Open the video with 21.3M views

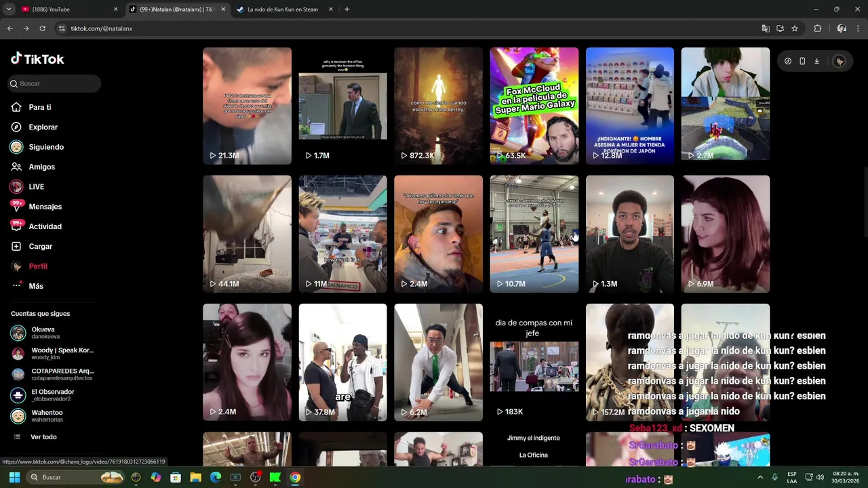coord(247,106)
